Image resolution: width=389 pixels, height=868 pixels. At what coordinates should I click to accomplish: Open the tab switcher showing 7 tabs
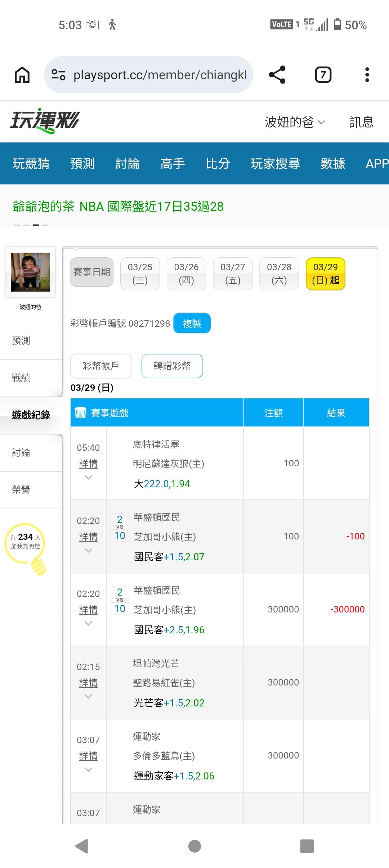323,75
